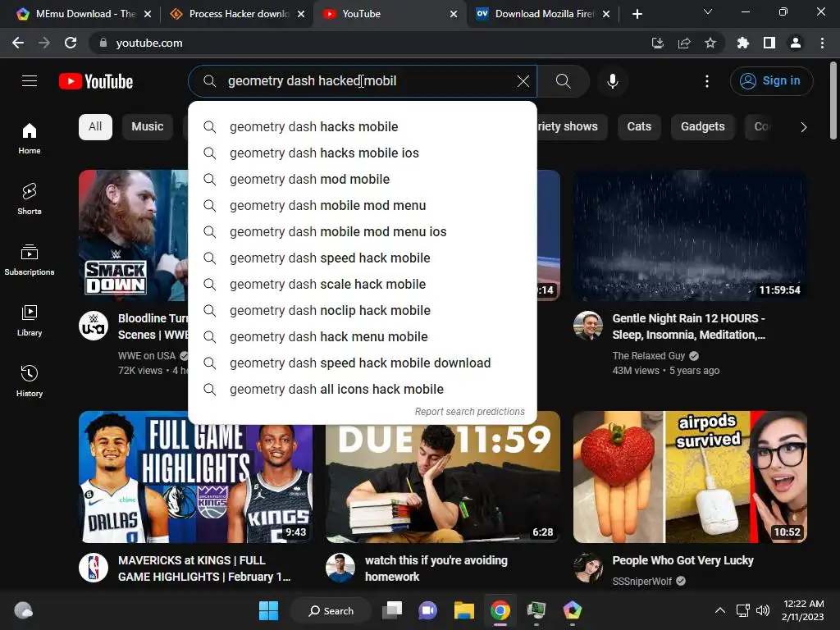Show hidden tray icons chevron
Viewport: 840px width, 630px height.
[x=720, y=610]
